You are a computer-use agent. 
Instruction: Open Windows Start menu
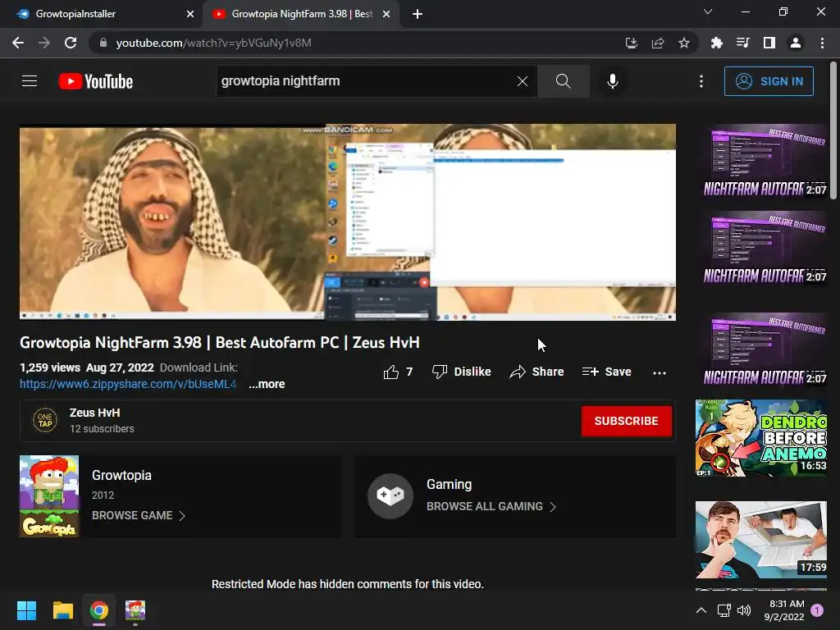pos(26,610)
